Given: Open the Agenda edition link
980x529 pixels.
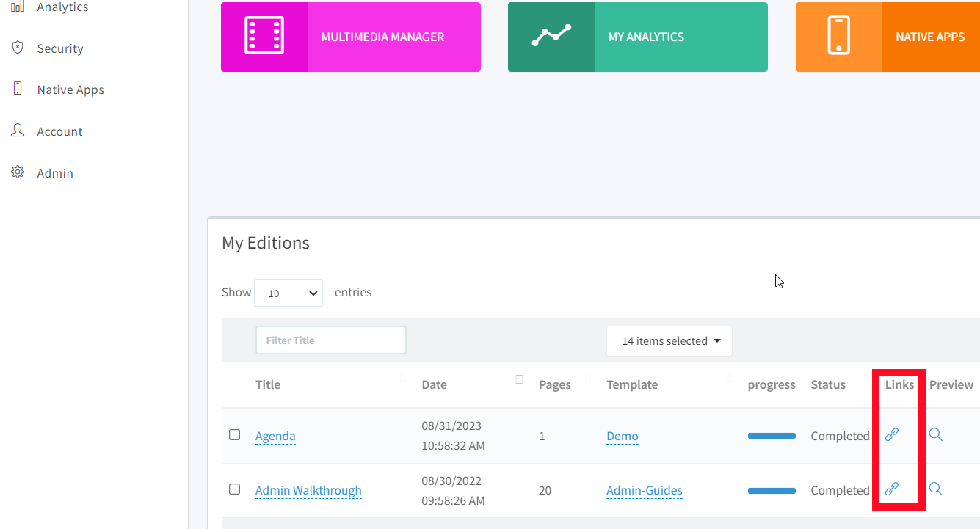Looking at the screenshot, I should coord(275,436).
